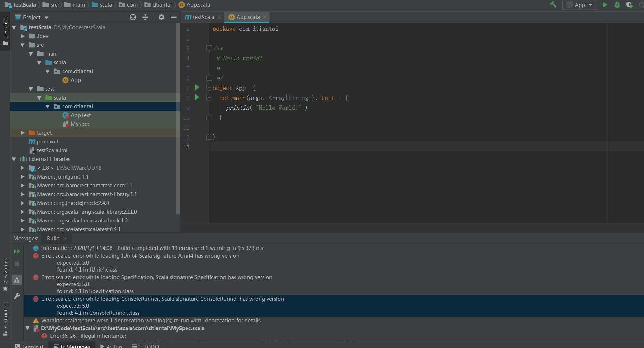Open Project panel settings gear
Viewport: 644px width, 348px height.
[x=161, y=17]
